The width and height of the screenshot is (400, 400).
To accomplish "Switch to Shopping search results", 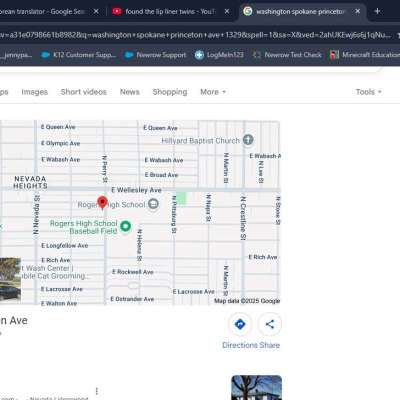I will [x=170, y=92].
